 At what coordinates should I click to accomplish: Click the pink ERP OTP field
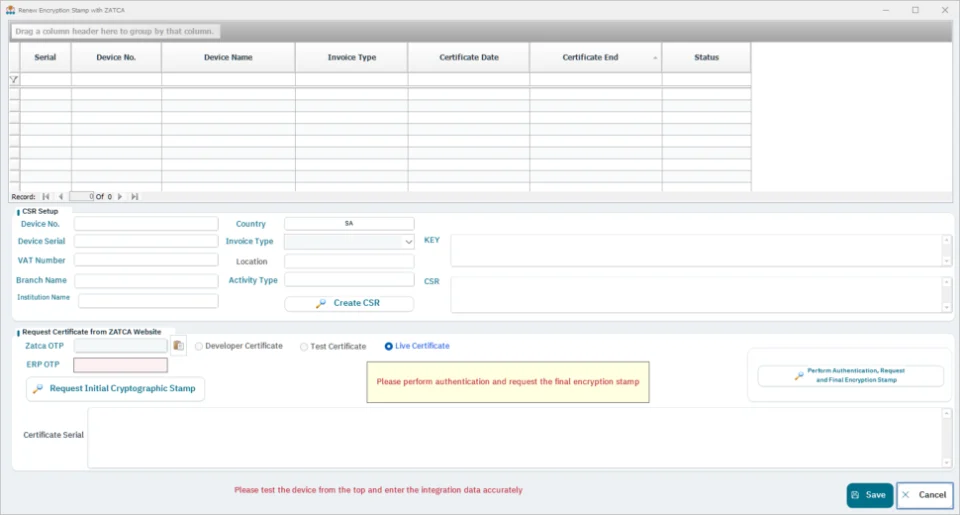tap(121, 365)
